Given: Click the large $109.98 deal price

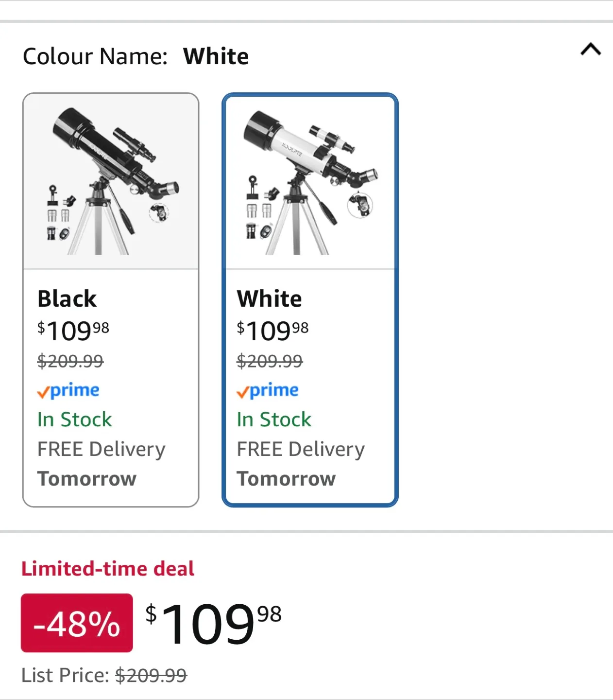Looking at the screenshot, I should [214, 623].
